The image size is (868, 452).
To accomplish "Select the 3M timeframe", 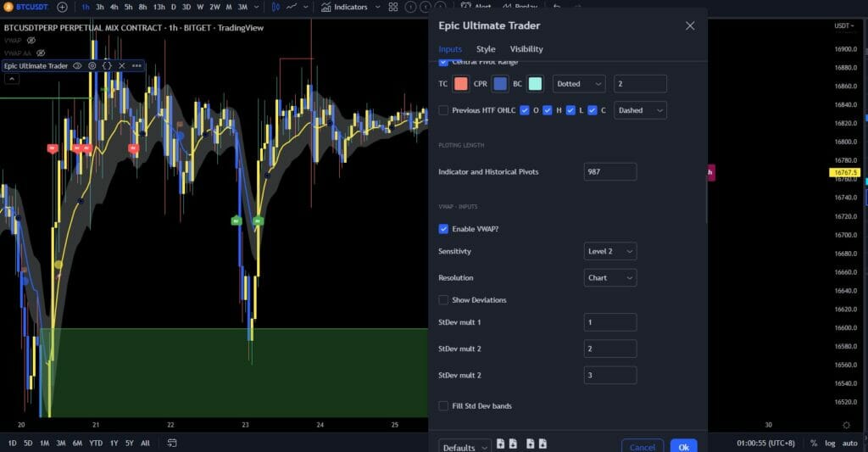I will point(242,7).
